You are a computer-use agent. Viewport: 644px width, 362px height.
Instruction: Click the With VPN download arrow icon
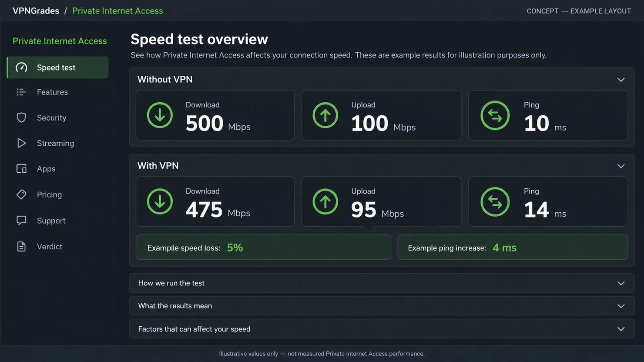coord(160,201)
